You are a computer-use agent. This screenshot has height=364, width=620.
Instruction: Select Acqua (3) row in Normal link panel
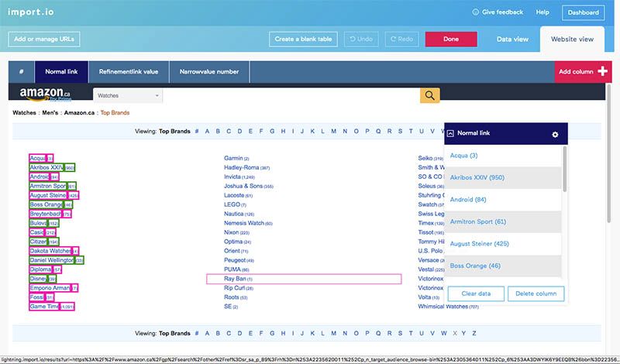503,156
